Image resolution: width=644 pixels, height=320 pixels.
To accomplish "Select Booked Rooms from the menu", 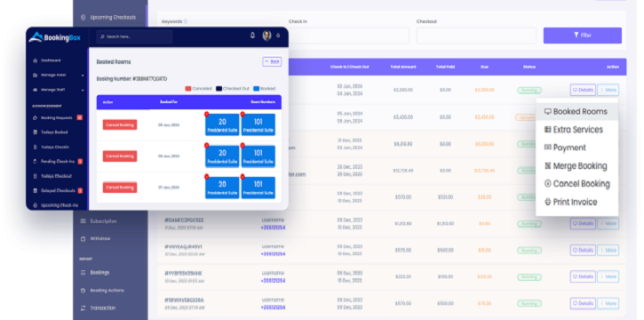I will pyautogui.click(x=576, y=112).
